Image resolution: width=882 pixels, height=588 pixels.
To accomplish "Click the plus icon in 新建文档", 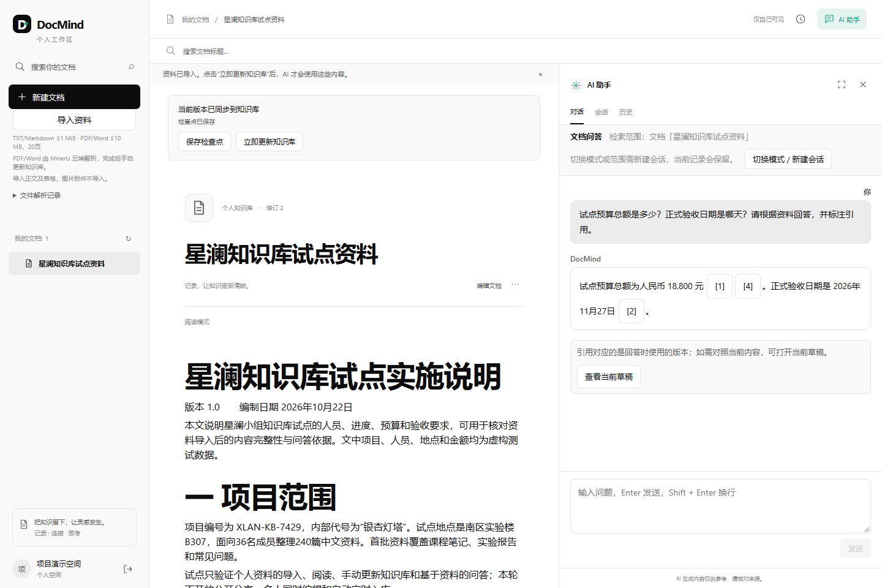I will point(22,97).
